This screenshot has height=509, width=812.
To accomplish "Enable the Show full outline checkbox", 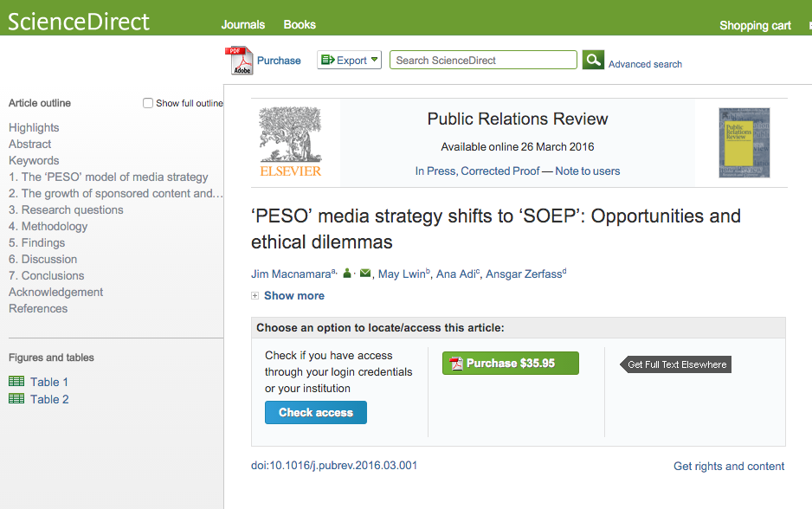I will tap(148, 103).
